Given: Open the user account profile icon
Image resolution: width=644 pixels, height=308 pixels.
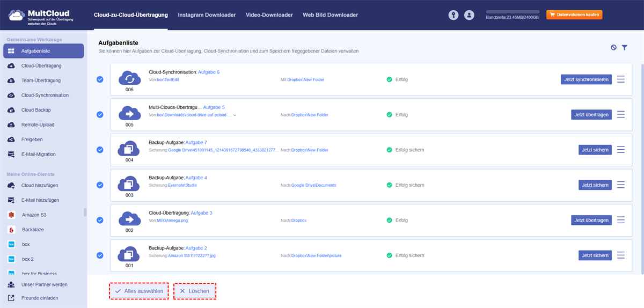Looking at the screenshot, I should [469, 15].
